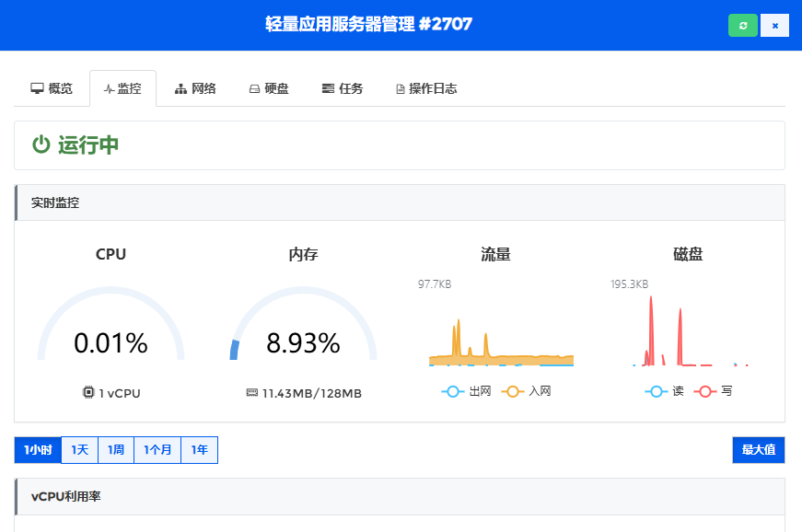Screen dimensions: 802x532
Task: Select the 1天 time range
Action: pos(80,450)
